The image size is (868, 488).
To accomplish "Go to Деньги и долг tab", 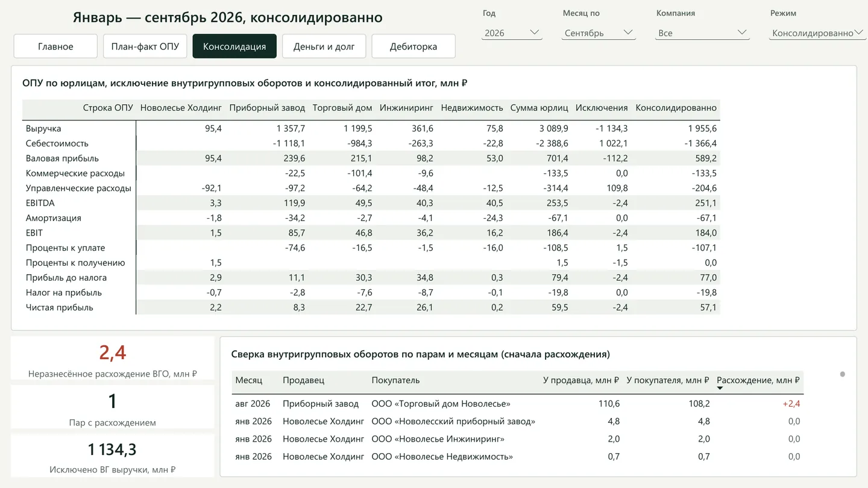I will click(x=324, y=46).
